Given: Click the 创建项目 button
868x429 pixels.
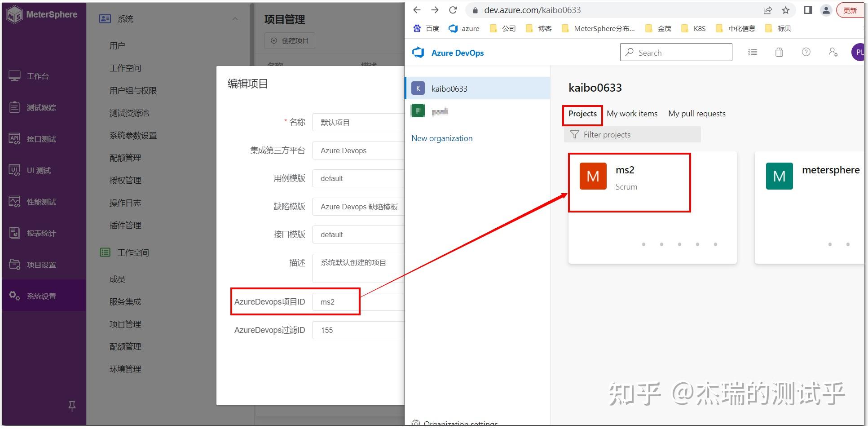Looking at the screenshot, I should pyautogui.click(x=290, y=40).
